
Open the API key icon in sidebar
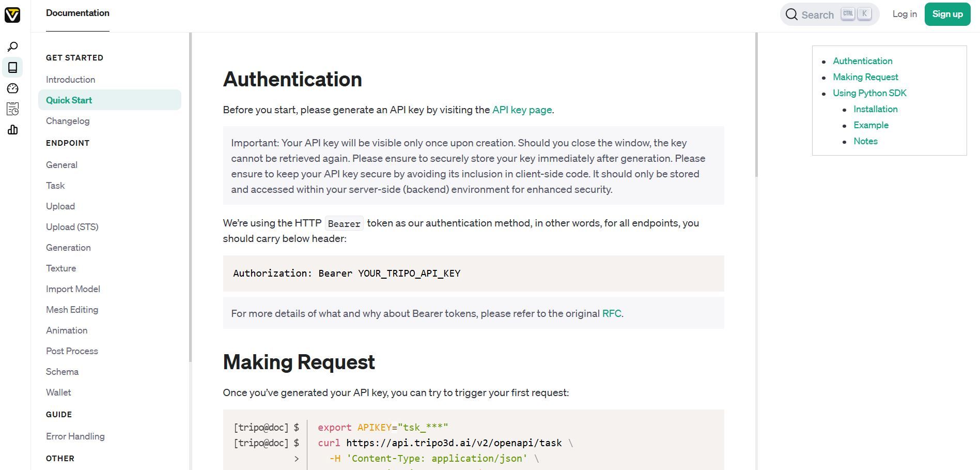[x=12, y=47]
